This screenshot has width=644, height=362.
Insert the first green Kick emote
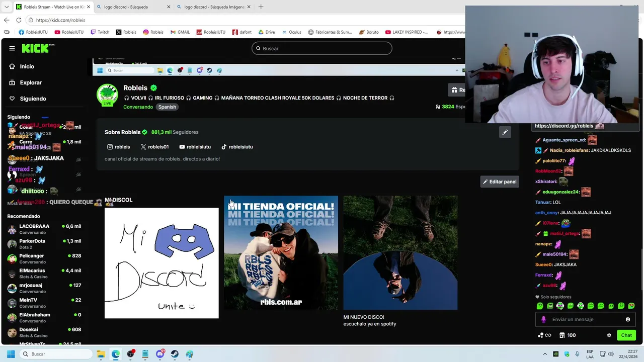click(x=540, y=306)
